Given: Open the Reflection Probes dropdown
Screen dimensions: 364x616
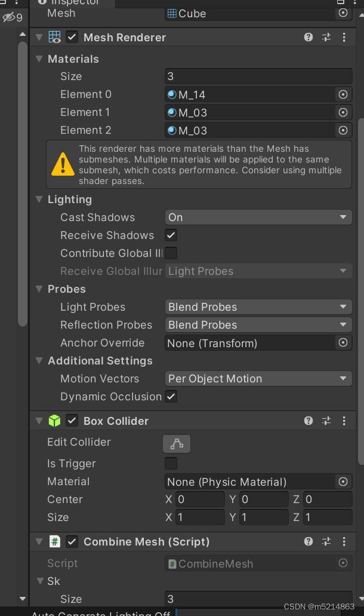Looking at the screenshot, I should pyautogui.click(x=258, y=325).
